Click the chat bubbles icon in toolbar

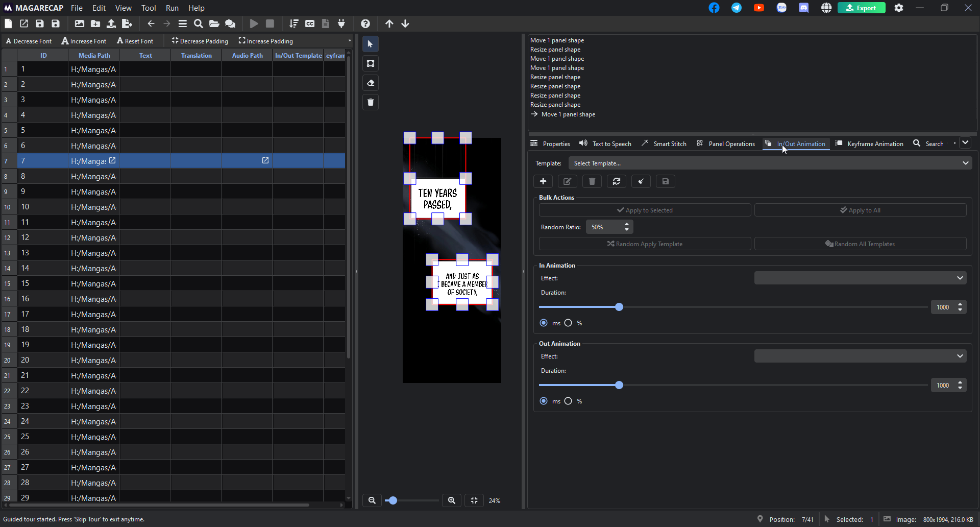point(230,23)
